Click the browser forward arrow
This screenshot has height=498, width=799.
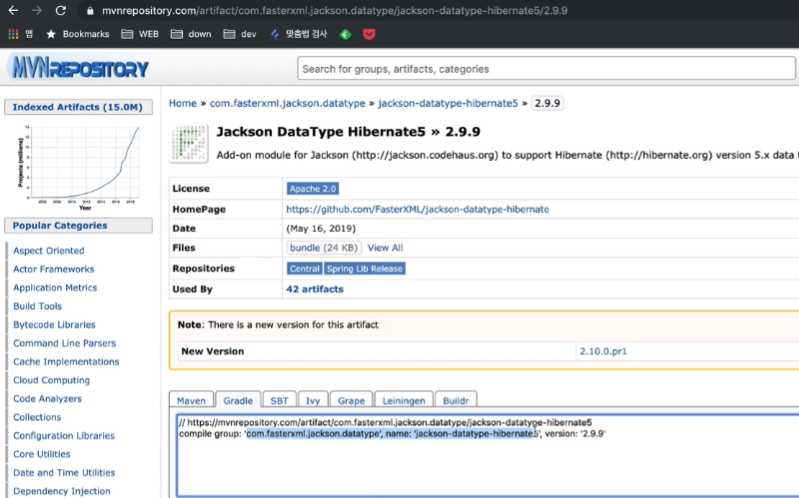(37, 10)
